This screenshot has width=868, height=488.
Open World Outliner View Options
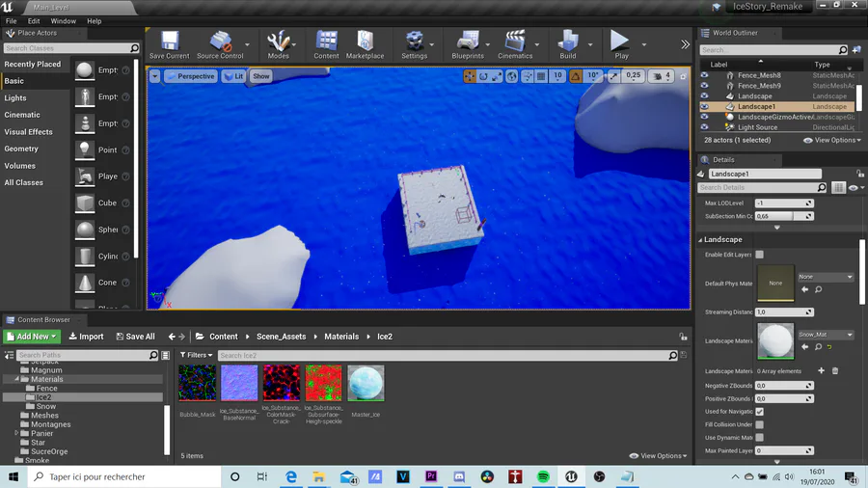click(832, 140)
